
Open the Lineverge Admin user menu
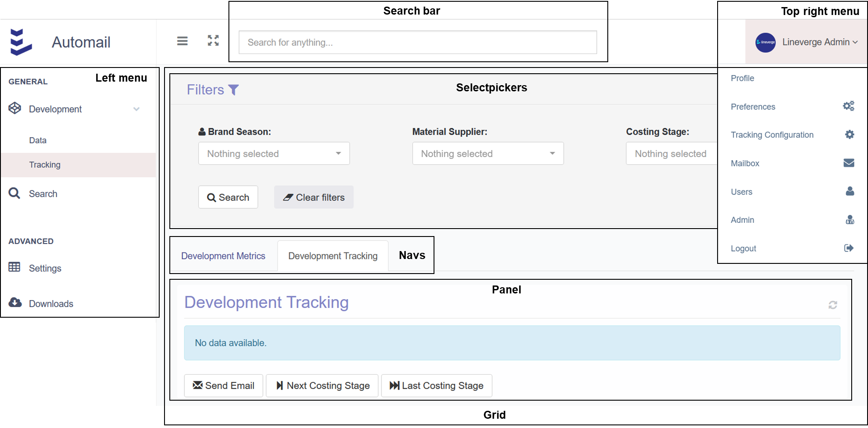pyautogui.click(x=806, y=42)
